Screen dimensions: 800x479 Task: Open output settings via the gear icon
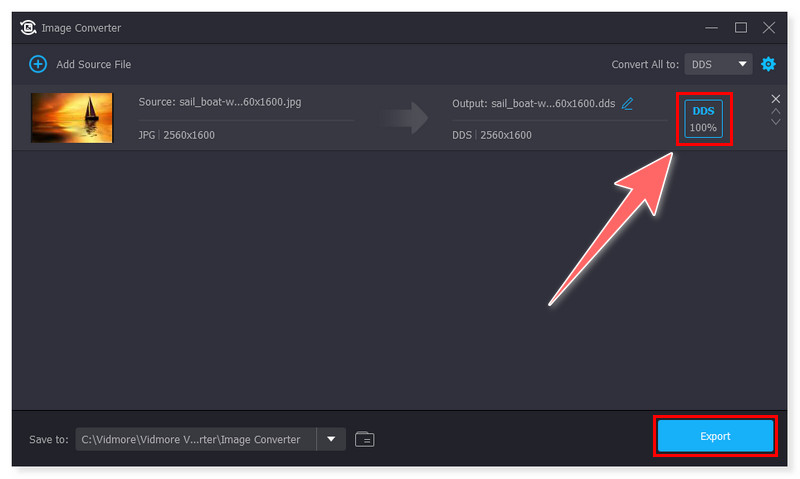[x=768, y=64]
